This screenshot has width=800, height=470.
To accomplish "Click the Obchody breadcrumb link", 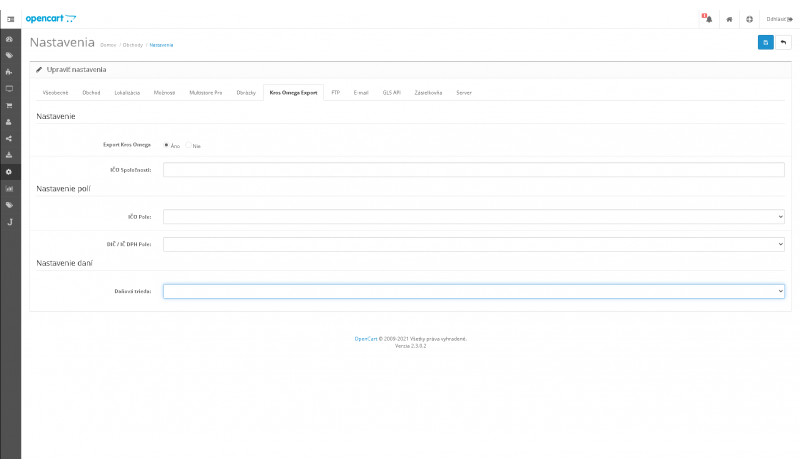I will 133,45.
